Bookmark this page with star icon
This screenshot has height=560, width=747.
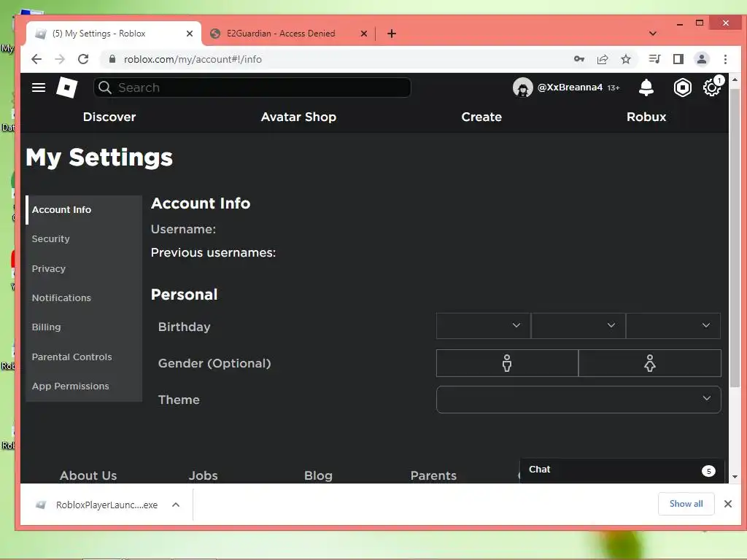626,59
